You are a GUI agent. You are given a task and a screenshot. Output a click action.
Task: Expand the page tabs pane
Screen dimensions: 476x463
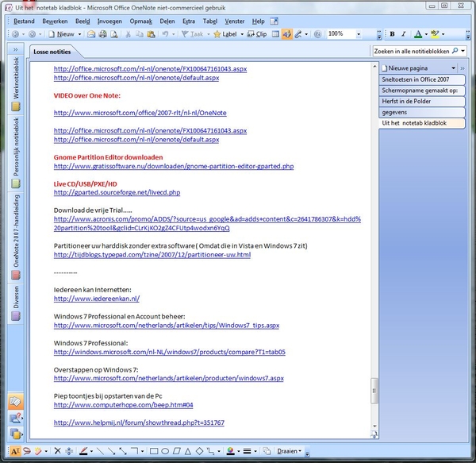463,68
